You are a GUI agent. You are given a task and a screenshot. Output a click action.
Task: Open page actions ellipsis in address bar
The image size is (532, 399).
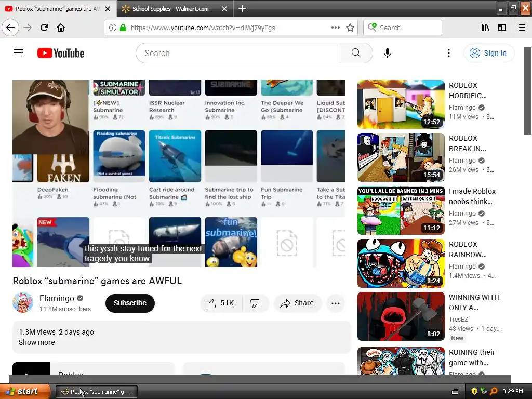click(335, 28)
